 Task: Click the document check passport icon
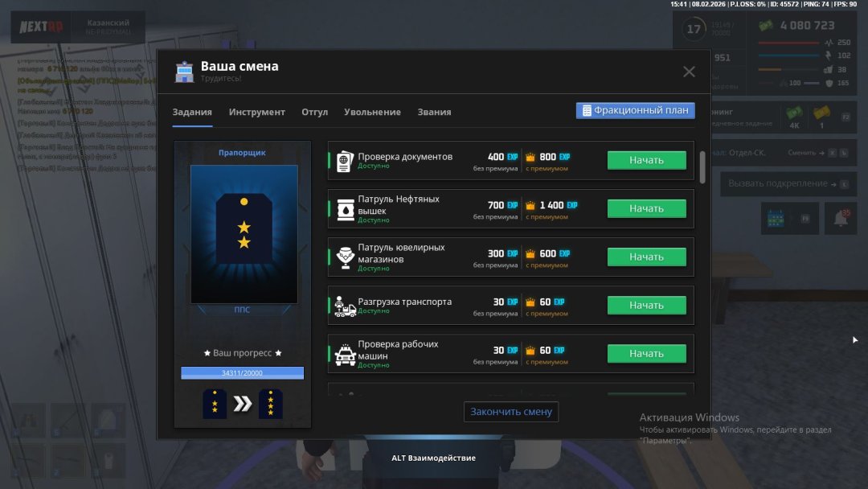(344, 161)
